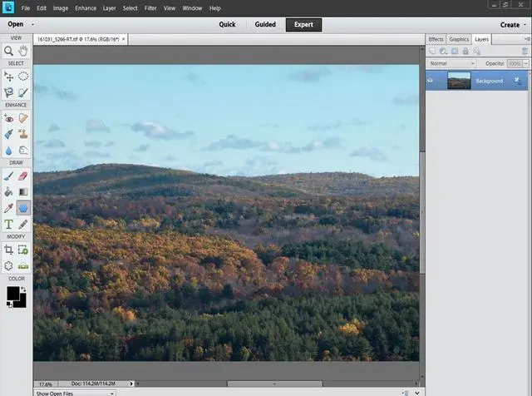
Task: Switch to Guided edit mode
Action: (x=265, y=24)
